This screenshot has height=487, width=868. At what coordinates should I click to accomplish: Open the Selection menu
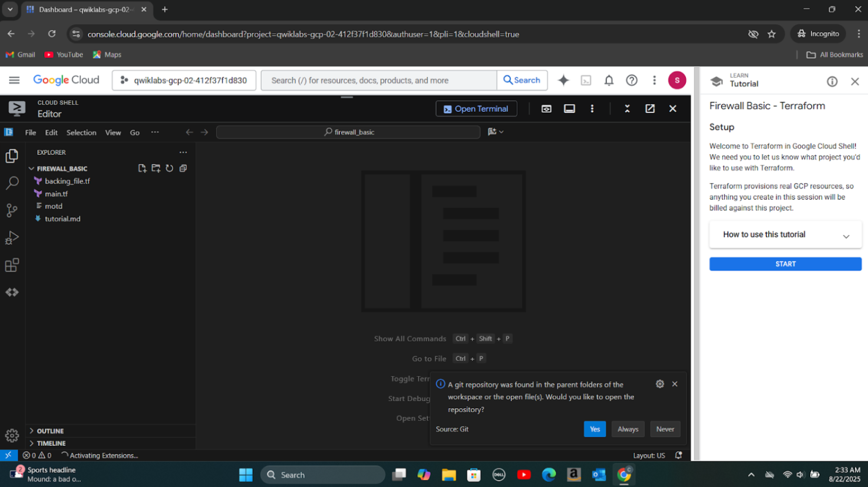coord(81,132)
